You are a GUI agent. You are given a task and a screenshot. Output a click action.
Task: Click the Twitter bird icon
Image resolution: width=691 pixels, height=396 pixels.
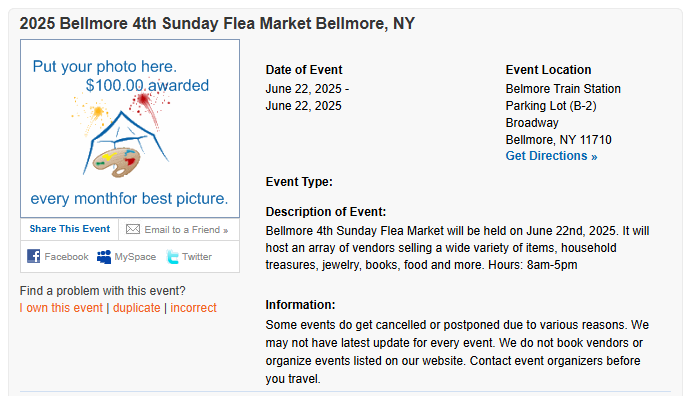(x=172, y=256)
